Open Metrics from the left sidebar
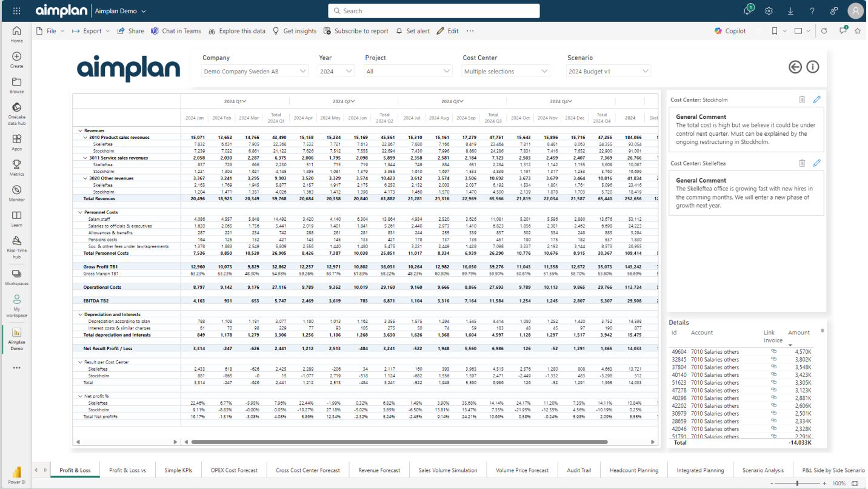 click(x=16, y=167)
